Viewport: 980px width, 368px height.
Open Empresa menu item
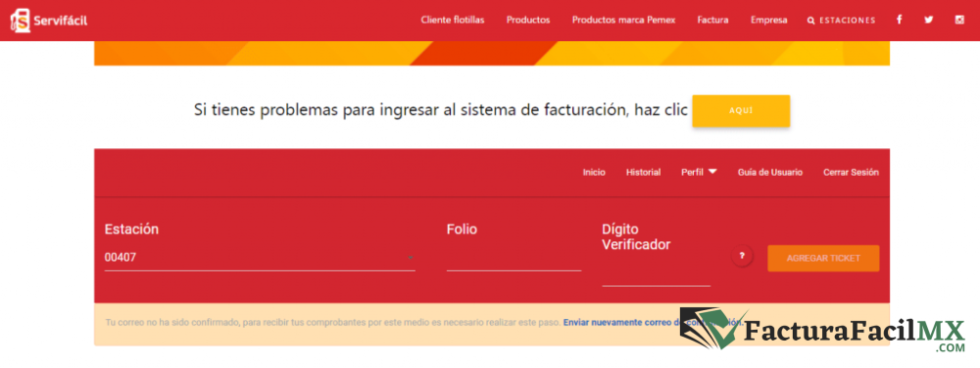pos(768,20)
